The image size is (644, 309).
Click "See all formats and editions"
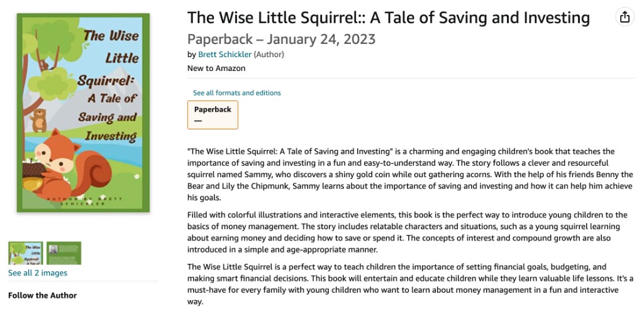coord(237,93)
